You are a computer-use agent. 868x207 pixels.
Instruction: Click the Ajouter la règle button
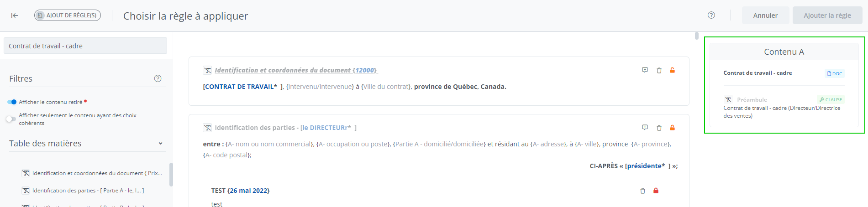827,16
